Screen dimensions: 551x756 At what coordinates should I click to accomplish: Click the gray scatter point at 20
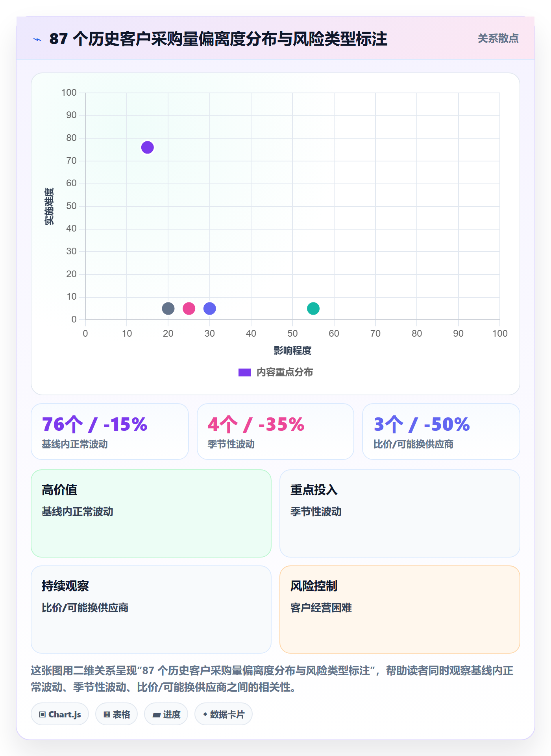tap(168, 308)
